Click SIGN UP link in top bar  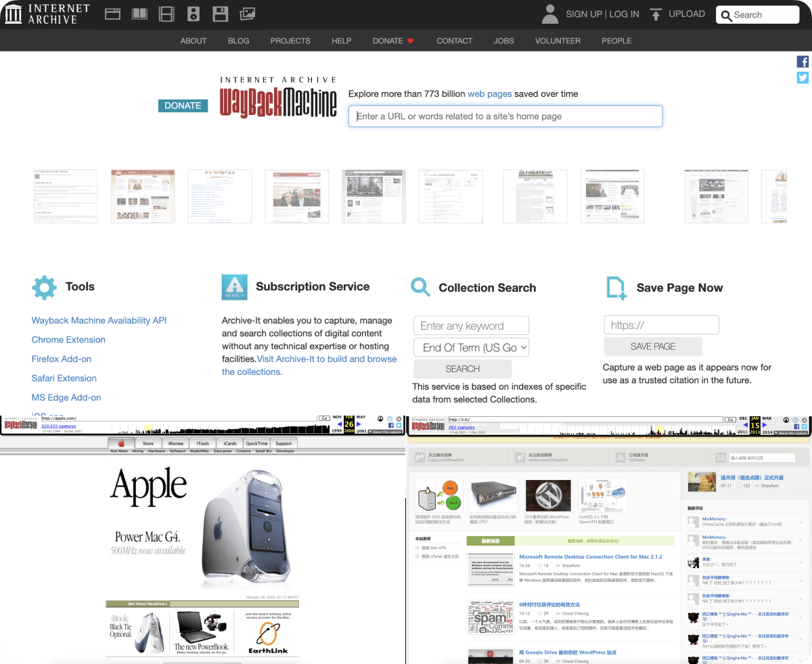pyautogui.click(x=584, y=14)
